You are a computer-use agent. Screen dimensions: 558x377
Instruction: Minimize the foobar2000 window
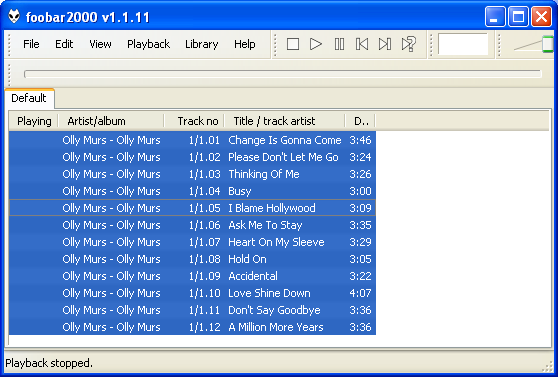[x=495, y=17]
